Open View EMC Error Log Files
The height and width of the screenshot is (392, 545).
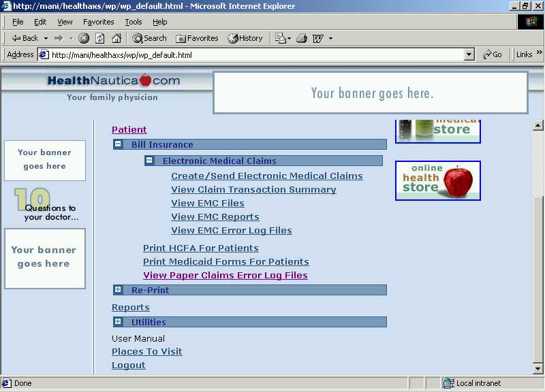(231, 230)
